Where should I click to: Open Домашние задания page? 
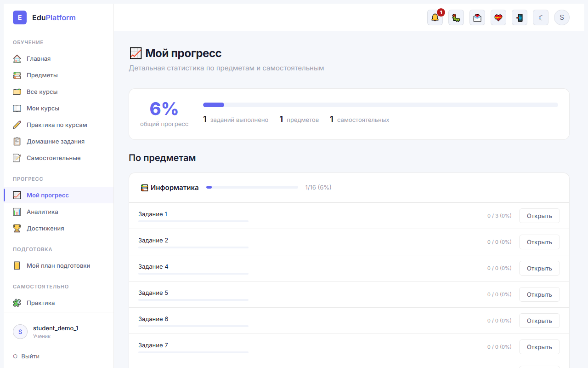pyautogui.click(x=56, y=141)
